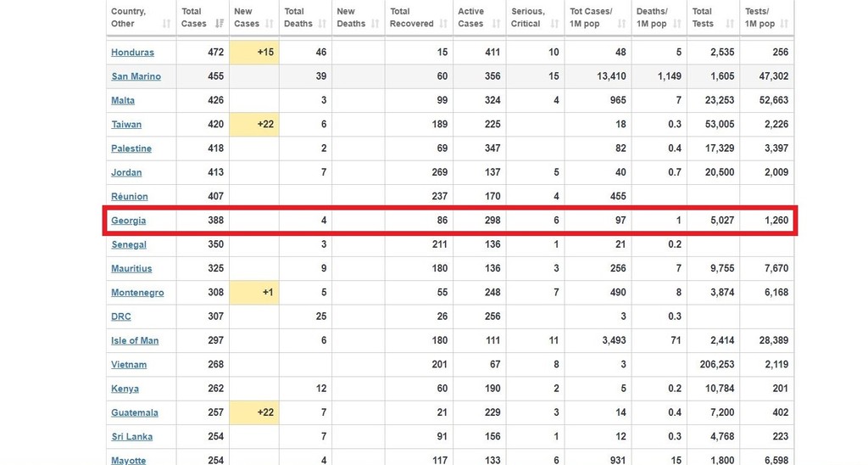Screen dimensions: 868x465
Task: Sort Active Cases using arrow icon
Action: (x=496, y=24)
